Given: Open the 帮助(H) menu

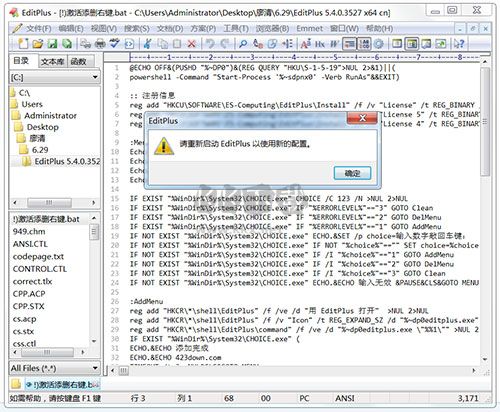Looking at the screenshot, I should click(x=380, y=29).
